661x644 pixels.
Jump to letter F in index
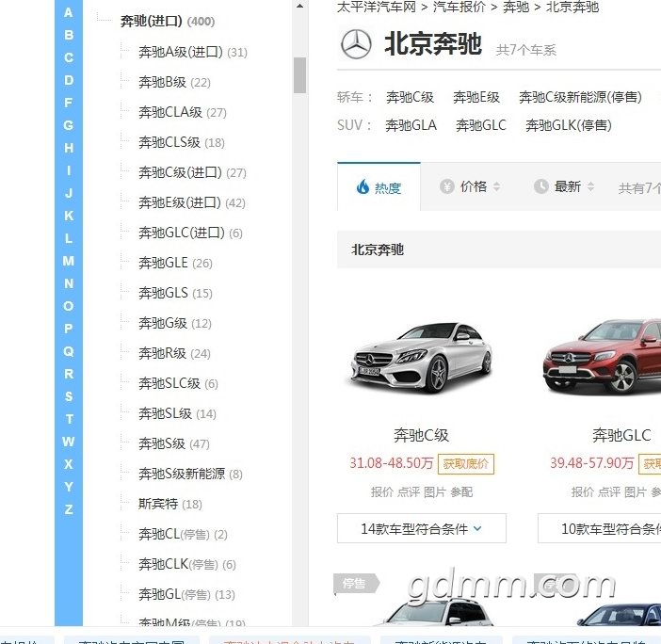pyautogui.click(x=69, y=103)
